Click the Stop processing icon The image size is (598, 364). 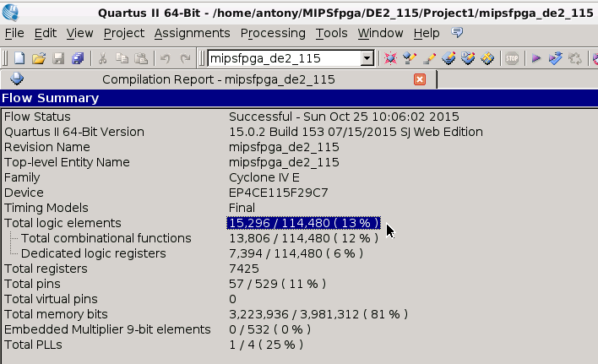[512, 58]
